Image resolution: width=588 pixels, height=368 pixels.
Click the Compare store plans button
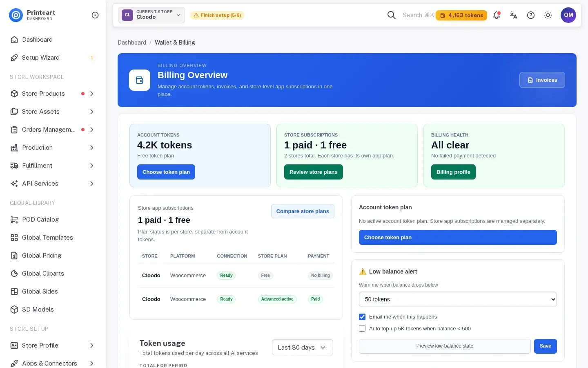pos(303,211)
